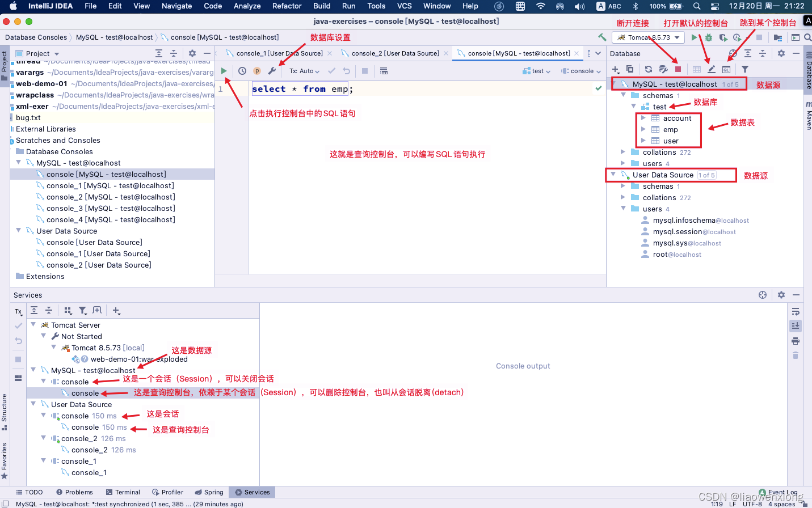Add new data source plus icon
The width and height of the screenshot is (812, 508).
(616, 69)
